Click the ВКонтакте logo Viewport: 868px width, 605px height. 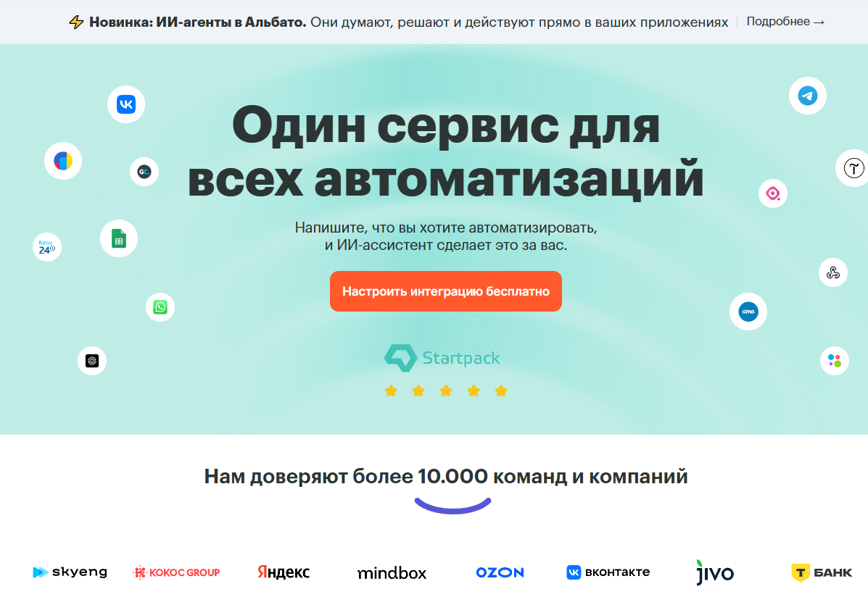(x=608, y=572)
